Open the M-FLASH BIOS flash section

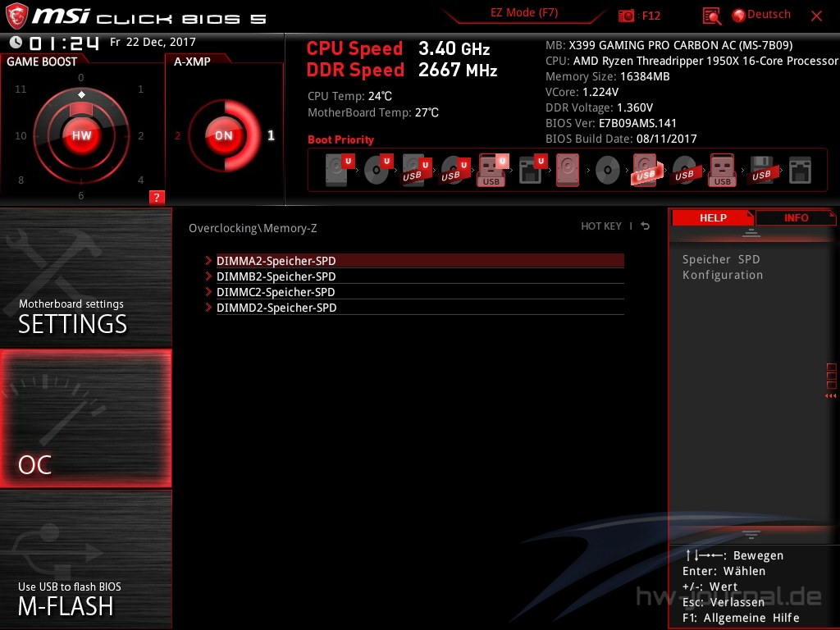click(x=85, y=559)
